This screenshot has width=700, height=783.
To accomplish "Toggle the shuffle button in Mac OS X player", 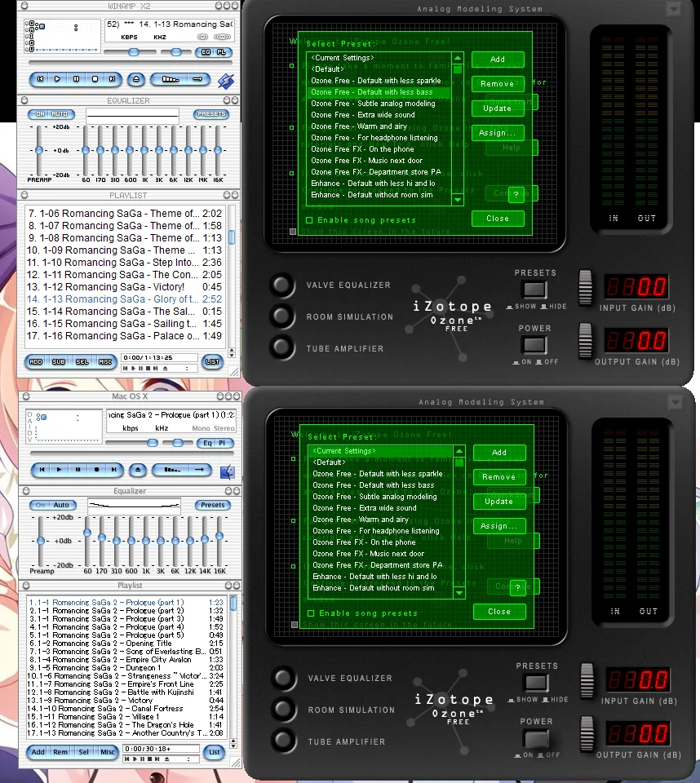I will click(x=170, y=470).
